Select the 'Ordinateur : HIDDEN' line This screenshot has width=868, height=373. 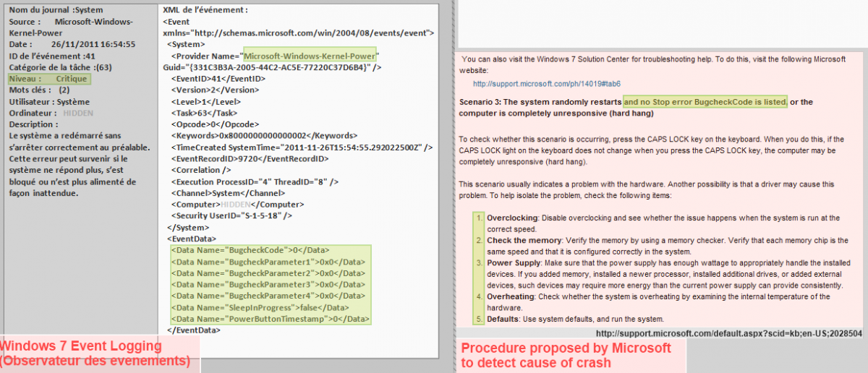click(51, 113)
